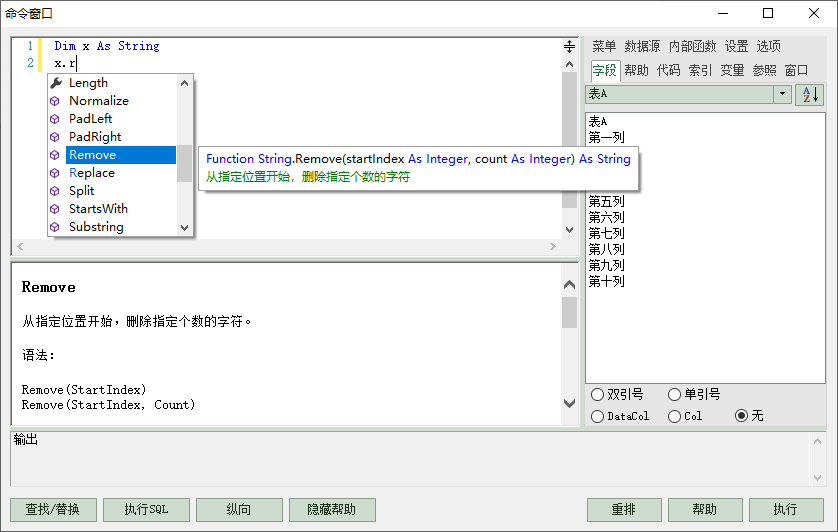Switch to the 参照 tab
The height and width of the screenshot is (532, 838).
coord(764,71)
